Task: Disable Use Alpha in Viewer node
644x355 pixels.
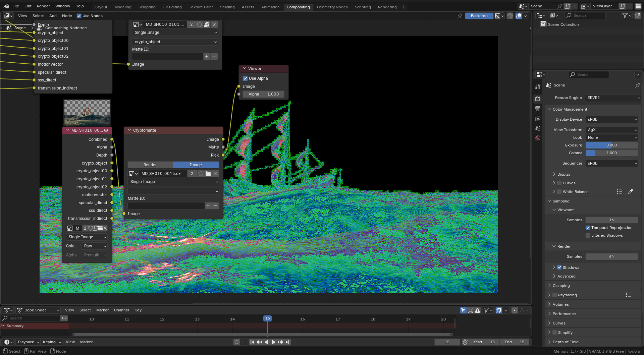Action: (x=245, y=78)
